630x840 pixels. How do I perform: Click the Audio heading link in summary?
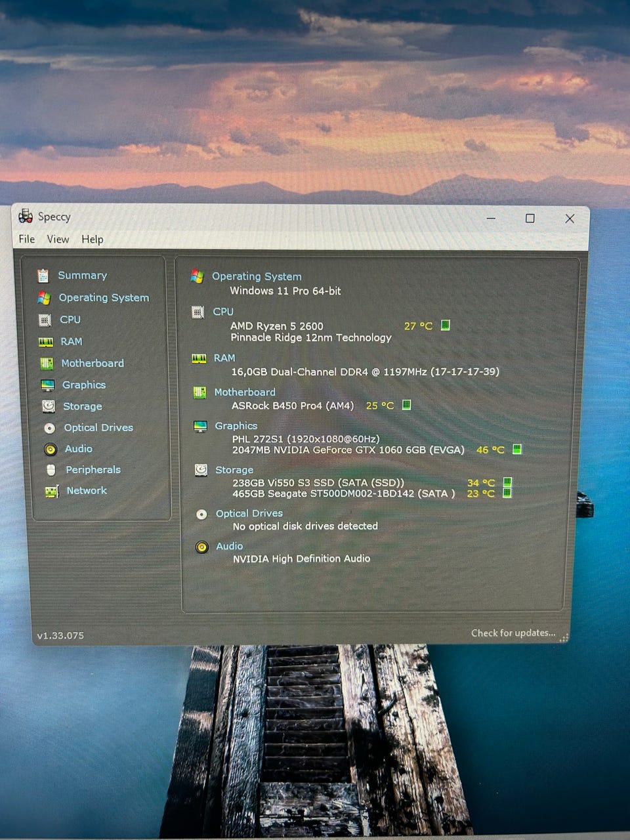pyautogui.click(x=230, y=546)
